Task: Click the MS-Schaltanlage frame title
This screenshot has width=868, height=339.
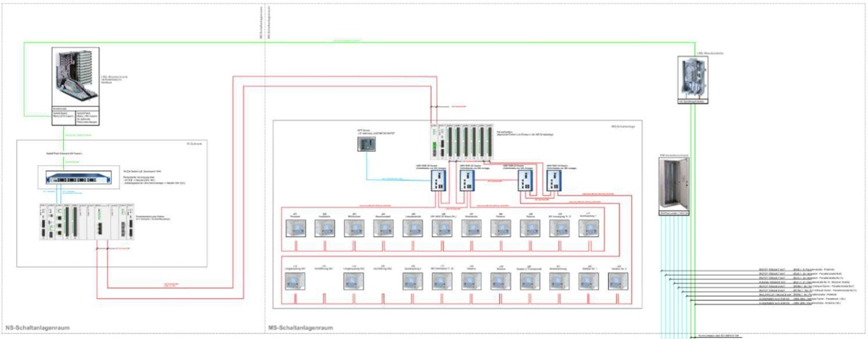Action: [626, 126]
